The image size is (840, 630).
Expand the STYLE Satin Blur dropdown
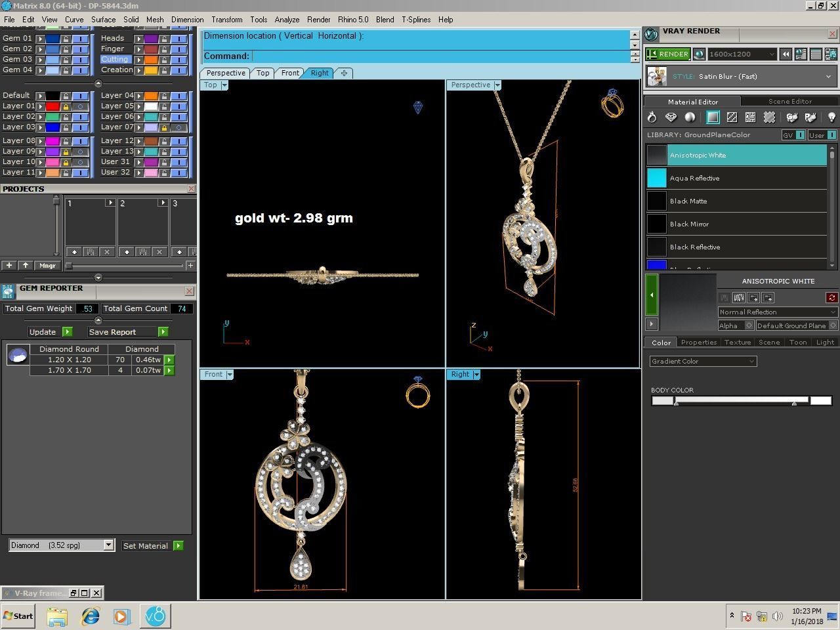(828, 77)
